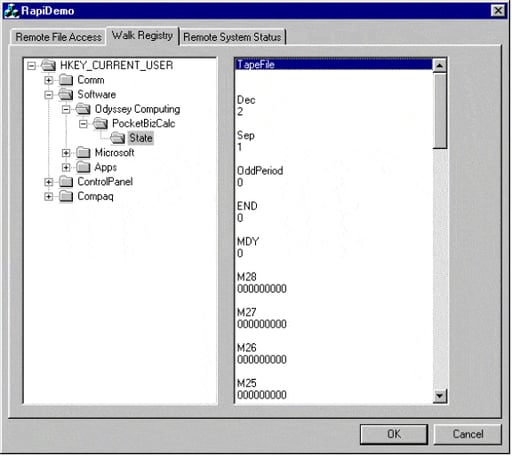The image size is (512, 456).
Task: Click the RapiDemo title bar app icon
Action: click(12, 11)
